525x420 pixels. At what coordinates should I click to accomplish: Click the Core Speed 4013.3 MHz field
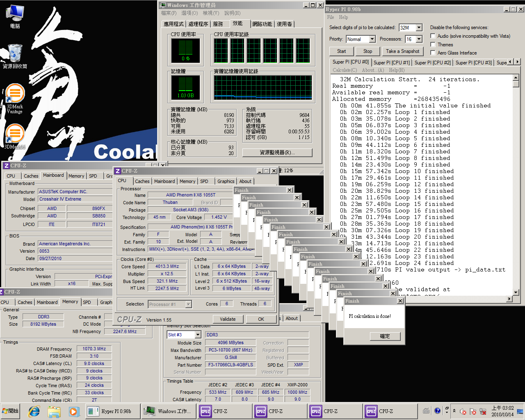point(167,266)
